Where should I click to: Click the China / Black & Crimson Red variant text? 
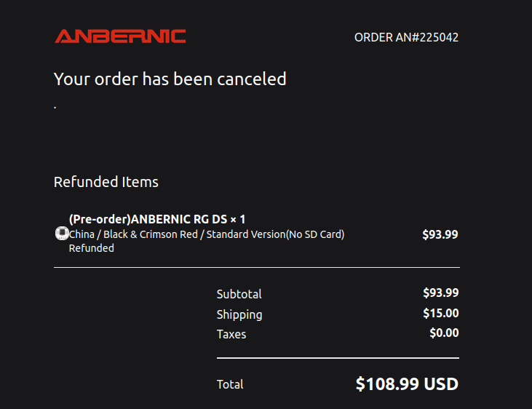tap(207, 234)
